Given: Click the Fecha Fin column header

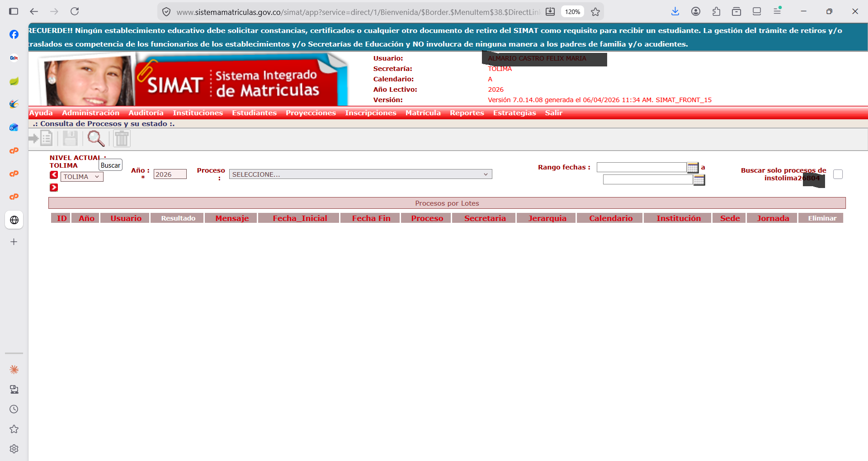Looking at the screenshot, I should point(371,218).
